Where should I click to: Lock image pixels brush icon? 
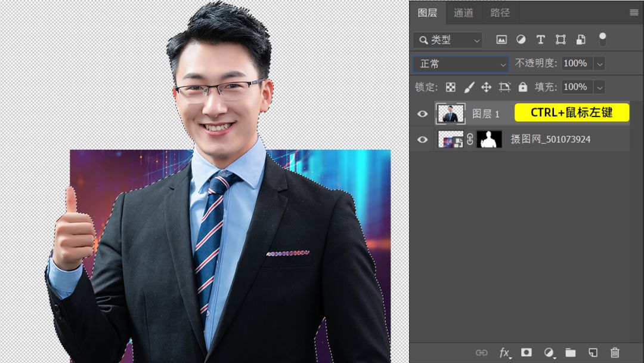[x=469, y=87]
